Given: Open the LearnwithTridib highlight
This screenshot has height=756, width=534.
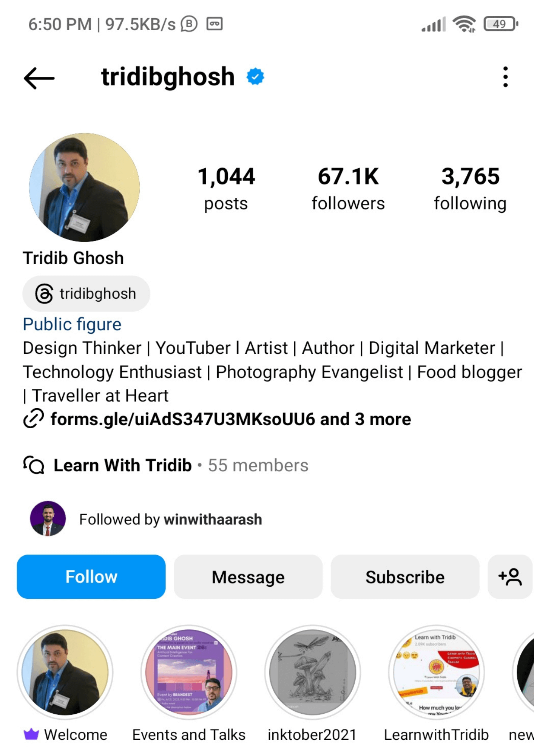Looking at the screenshot, I should (x=436, y=672).
